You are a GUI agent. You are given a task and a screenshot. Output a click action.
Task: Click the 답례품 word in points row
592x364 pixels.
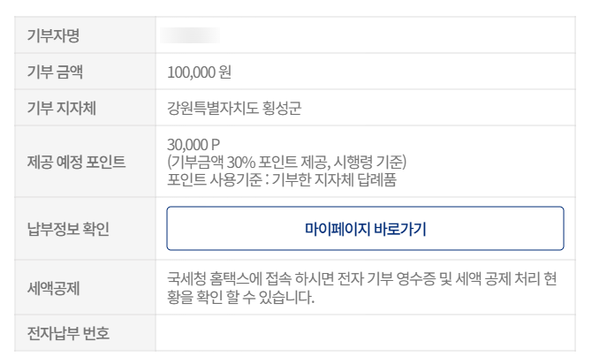(378, 178)
